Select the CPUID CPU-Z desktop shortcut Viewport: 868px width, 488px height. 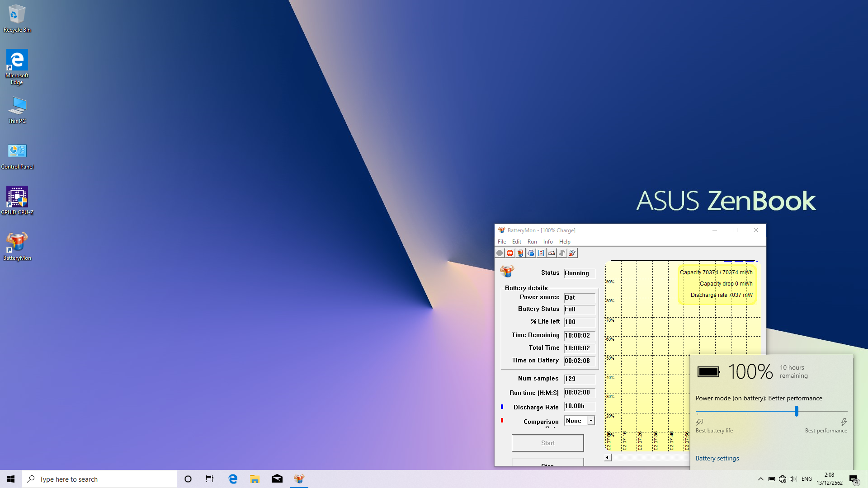click(x=17, y=201)
